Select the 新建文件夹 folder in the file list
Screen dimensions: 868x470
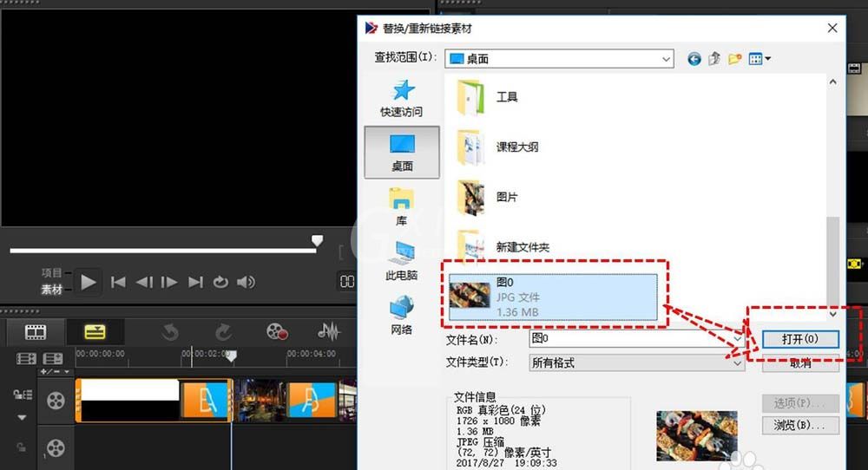point(503,245)
